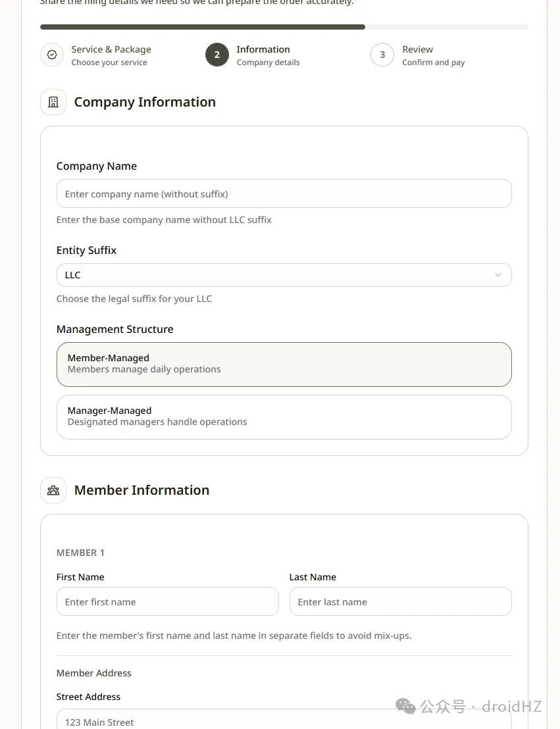560x729 pixels.
Task: Click the Member Information section heading
Action: 141,490
